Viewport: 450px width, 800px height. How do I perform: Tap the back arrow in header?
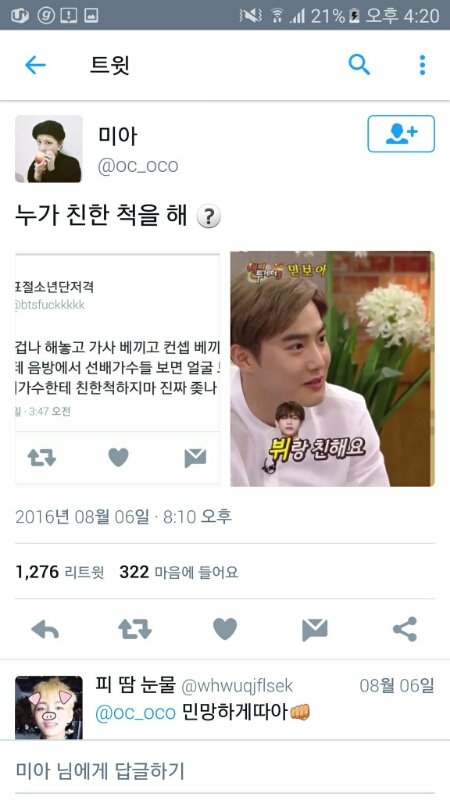click(35, 65)
